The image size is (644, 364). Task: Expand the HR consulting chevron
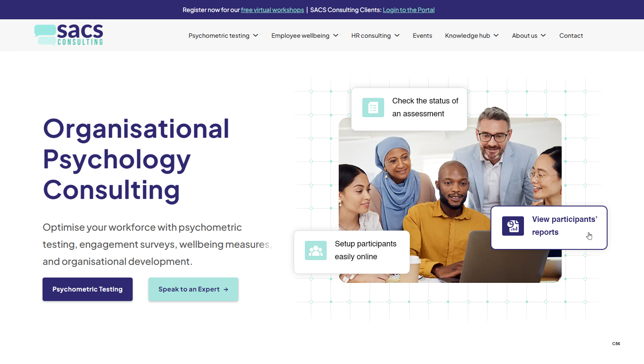click(397, 36)
